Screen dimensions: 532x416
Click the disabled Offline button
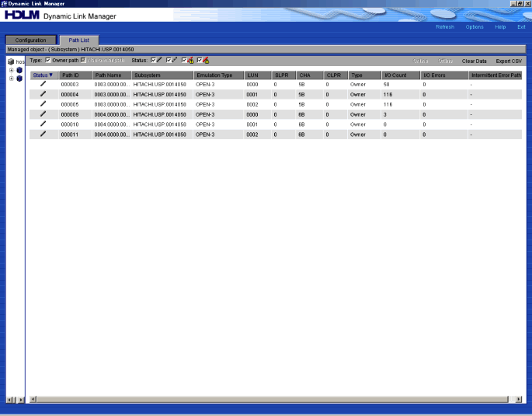click(x=445, y=61)
